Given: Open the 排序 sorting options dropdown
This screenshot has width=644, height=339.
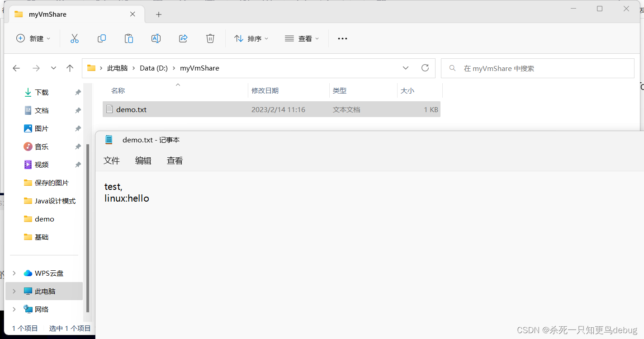Looking at the screenshot, I should tap(251, 38).
